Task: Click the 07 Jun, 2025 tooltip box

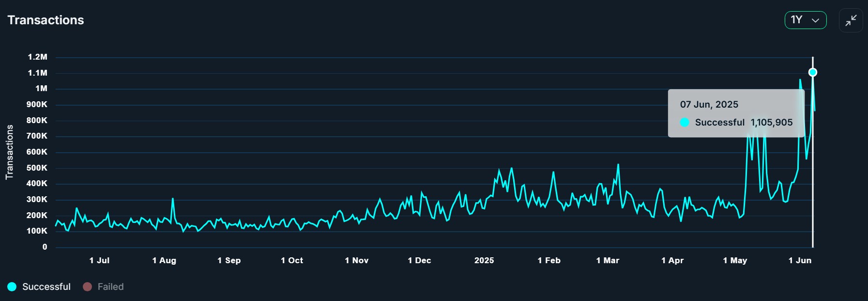Action: (x=736, y=113)
